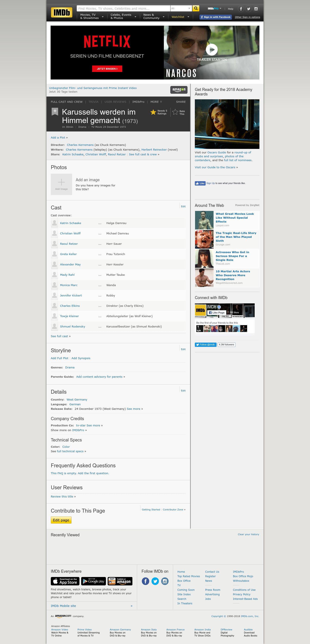Screen dimensions: 310x644
Task: Open Contributor Zone link
Action: (173, 510)
